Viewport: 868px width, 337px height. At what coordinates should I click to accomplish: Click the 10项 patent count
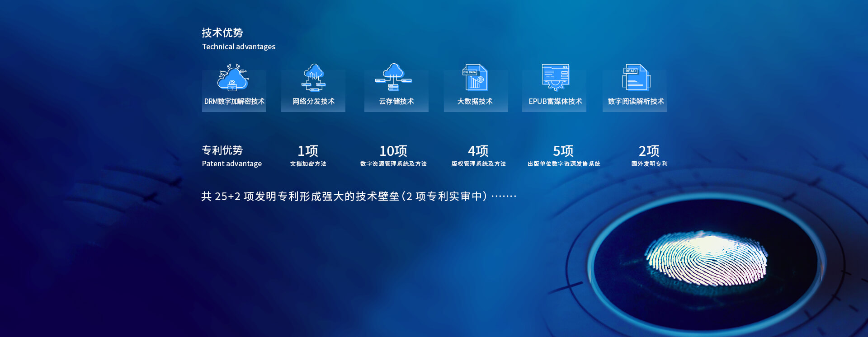tap(393, 151)
